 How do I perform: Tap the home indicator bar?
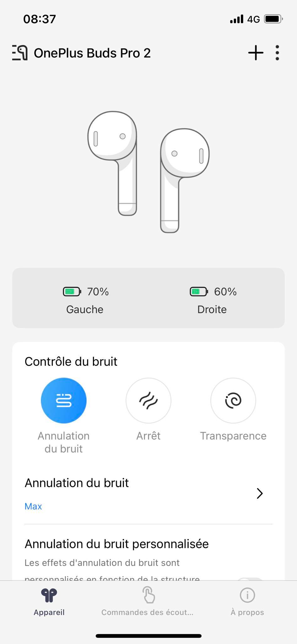[148, 636]
